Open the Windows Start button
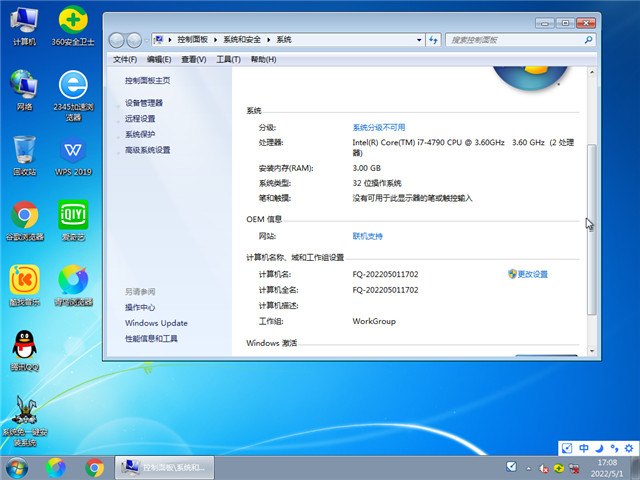Viewport: 640px width, 480px height. coord(17,468)
